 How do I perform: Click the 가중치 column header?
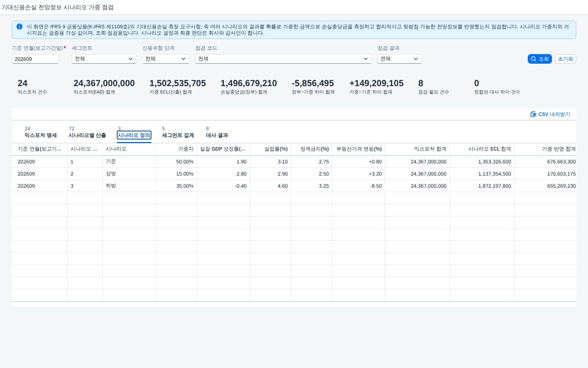(176, 149)
